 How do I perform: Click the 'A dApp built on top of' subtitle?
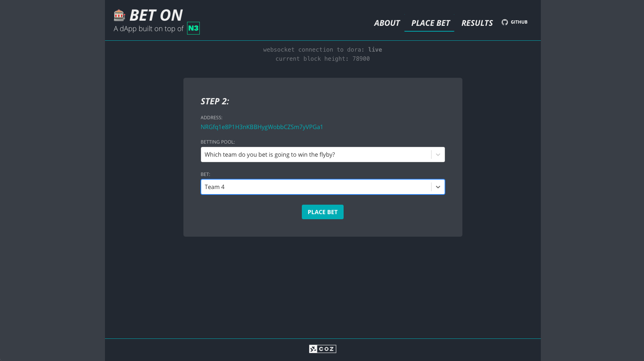149,29
